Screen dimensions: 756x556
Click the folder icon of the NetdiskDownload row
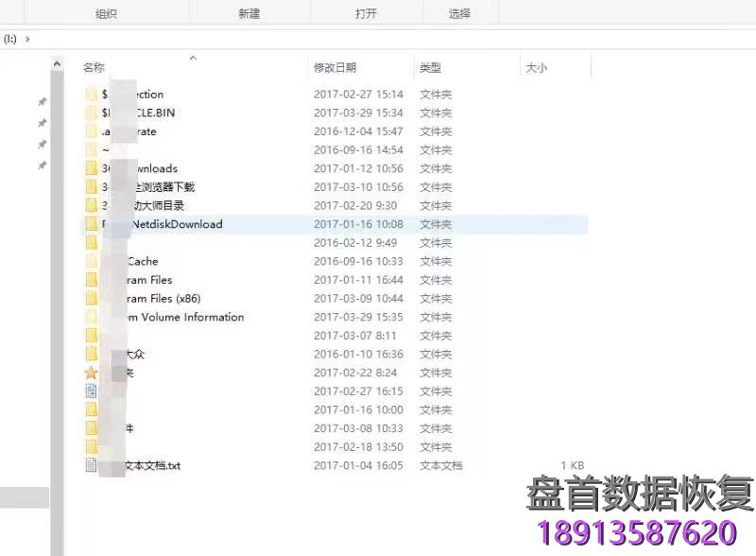pyautogui.click(x=91, y=224)
